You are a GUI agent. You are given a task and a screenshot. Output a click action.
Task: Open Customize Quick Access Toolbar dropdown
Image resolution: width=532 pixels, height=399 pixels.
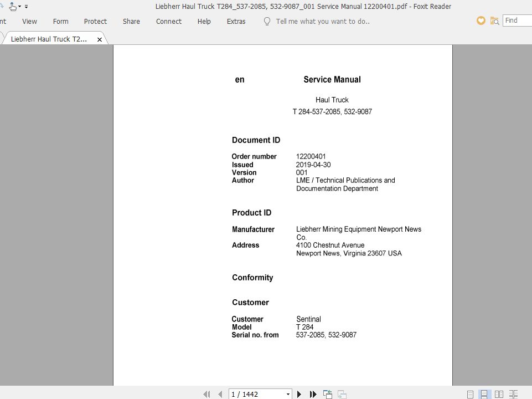pos(26,7)
